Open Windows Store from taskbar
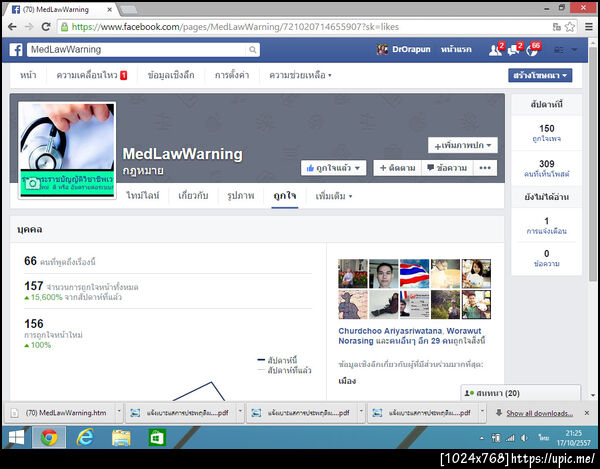The image size is (600, 469). (x=157, y=437)
